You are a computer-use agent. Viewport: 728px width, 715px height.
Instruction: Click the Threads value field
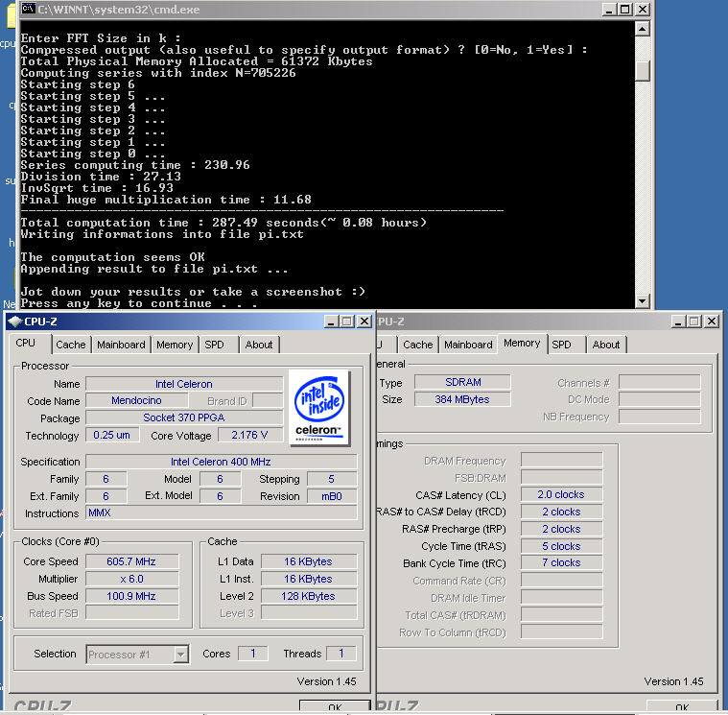pyautogui.click(x=341, y=654)
